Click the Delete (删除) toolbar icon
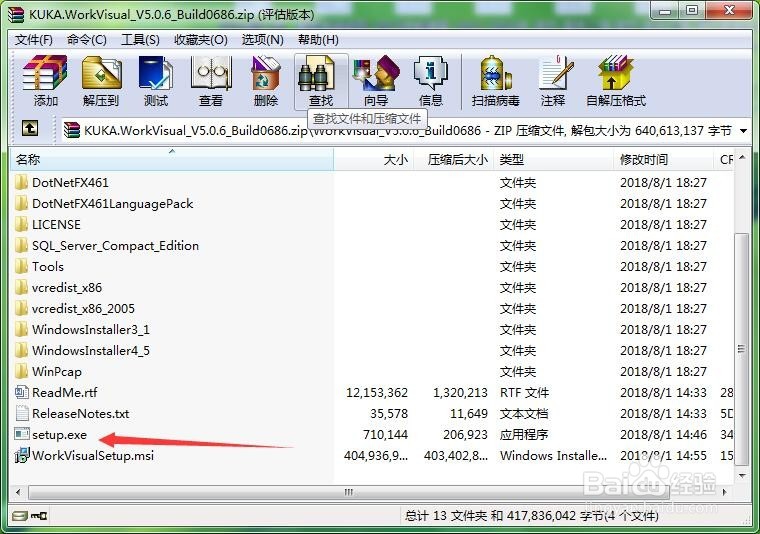This screenshot has height=534, width=760. coord(266,73)
